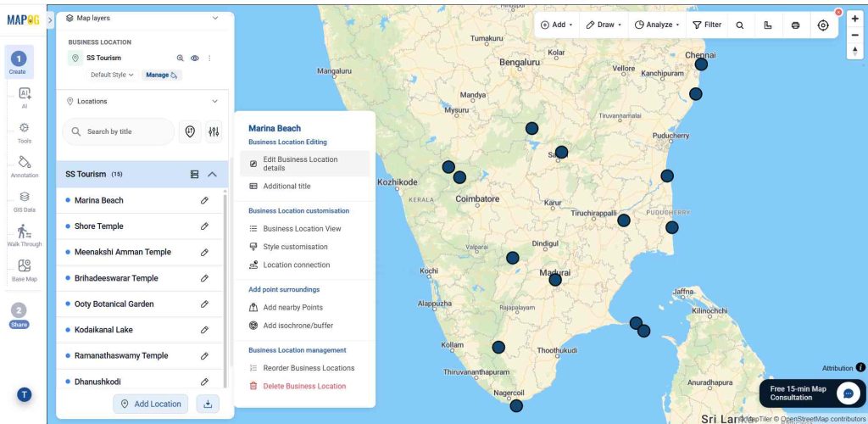Viewport: 868px width, 424px height.
Task: Dismiss notification with red close badge
Action: [x=838, y=12]
